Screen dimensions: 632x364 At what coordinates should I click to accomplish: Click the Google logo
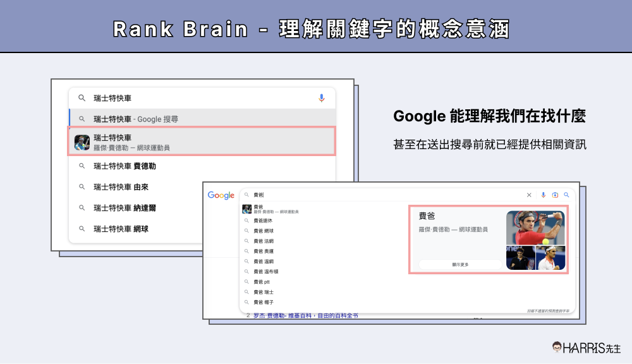click(x=221, y=195)
